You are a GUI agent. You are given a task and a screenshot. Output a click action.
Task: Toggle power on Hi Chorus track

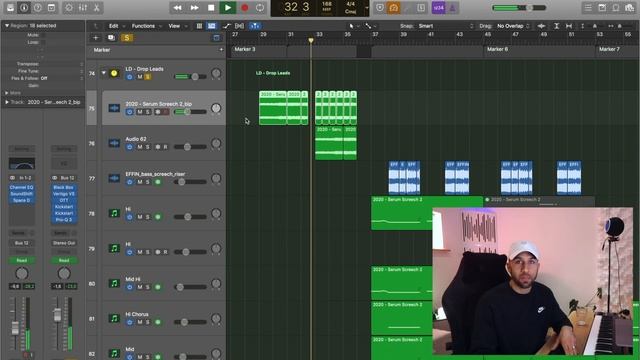point(129,322)
